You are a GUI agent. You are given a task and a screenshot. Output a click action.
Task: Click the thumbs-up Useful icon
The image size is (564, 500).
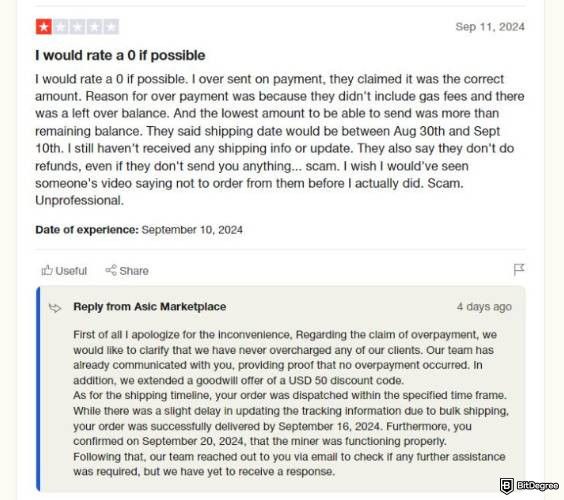pyautogui.click(x=47, y=270)
